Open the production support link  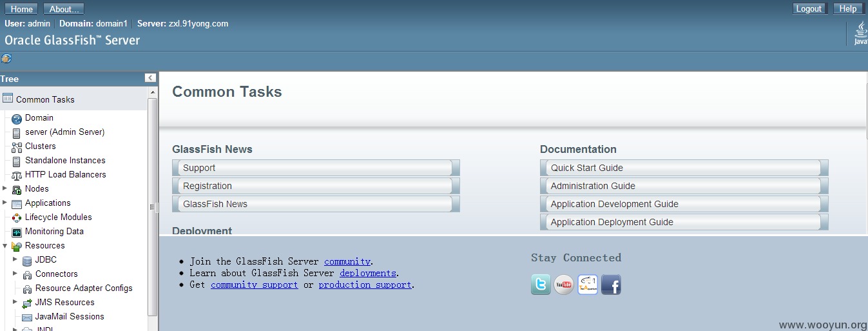(x=365, y=285)
